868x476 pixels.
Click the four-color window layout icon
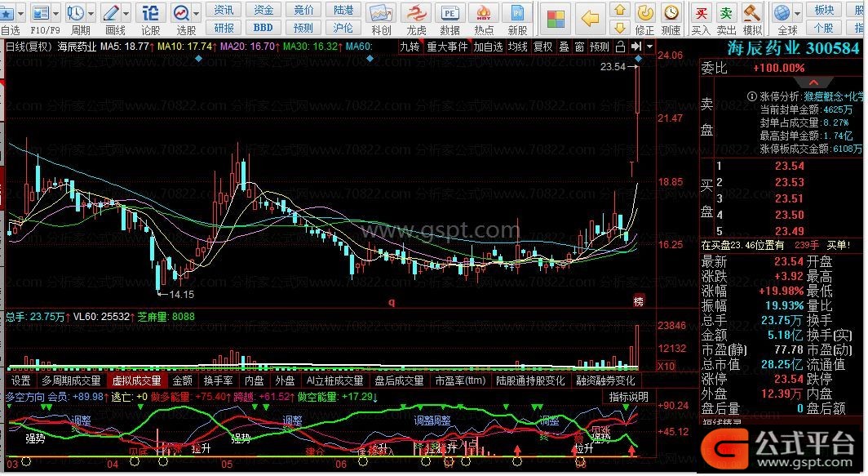[x=556, y=19]
